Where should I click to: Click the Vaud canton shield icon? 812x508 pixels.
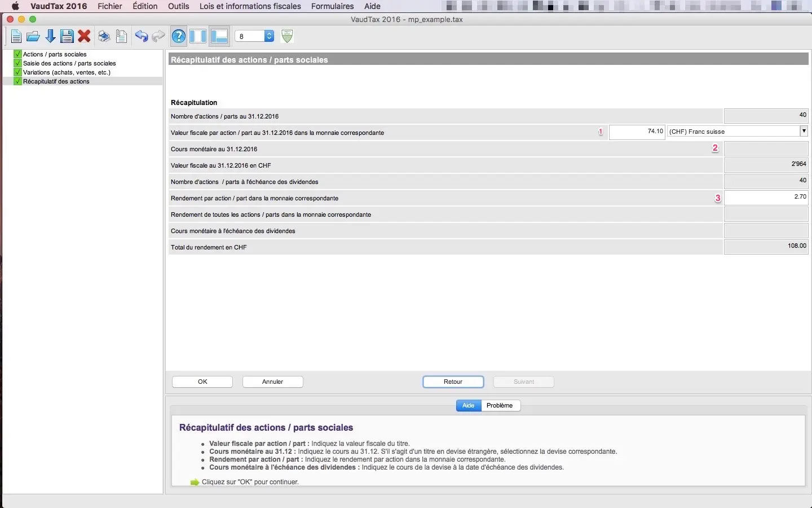[287, 36]
